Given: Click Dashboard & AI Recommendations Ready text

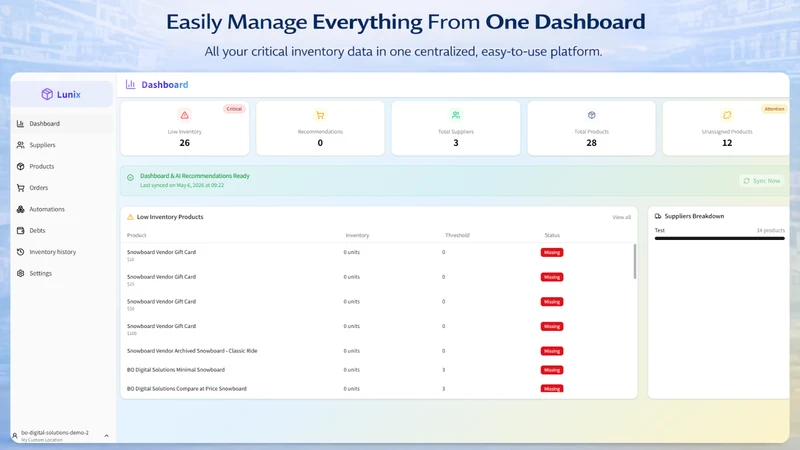Looking at the screenshot, I should tap(195, 176).
